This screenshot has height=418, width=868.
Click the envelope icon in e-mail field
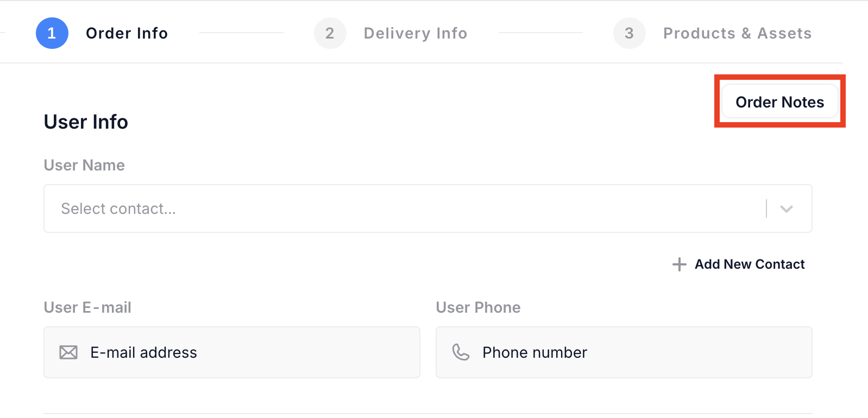(68, 352)
